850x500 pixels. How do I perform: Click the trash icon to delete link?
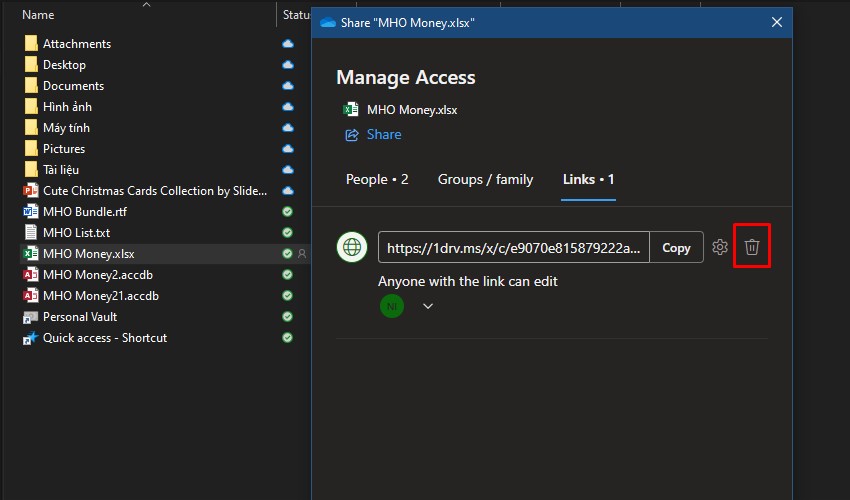[x=752, y=247]
